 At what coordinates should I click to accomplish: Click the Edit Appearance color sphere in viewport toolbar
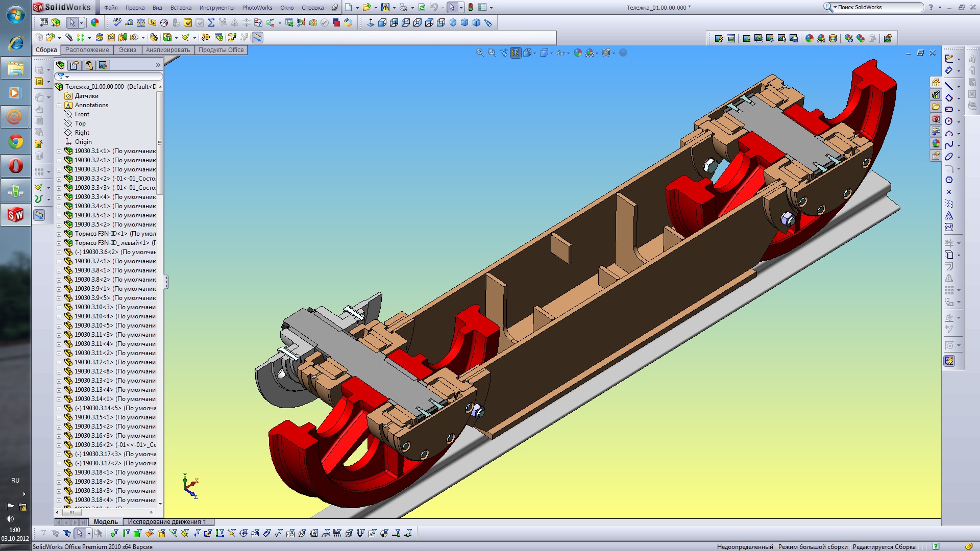pos(578,53)
